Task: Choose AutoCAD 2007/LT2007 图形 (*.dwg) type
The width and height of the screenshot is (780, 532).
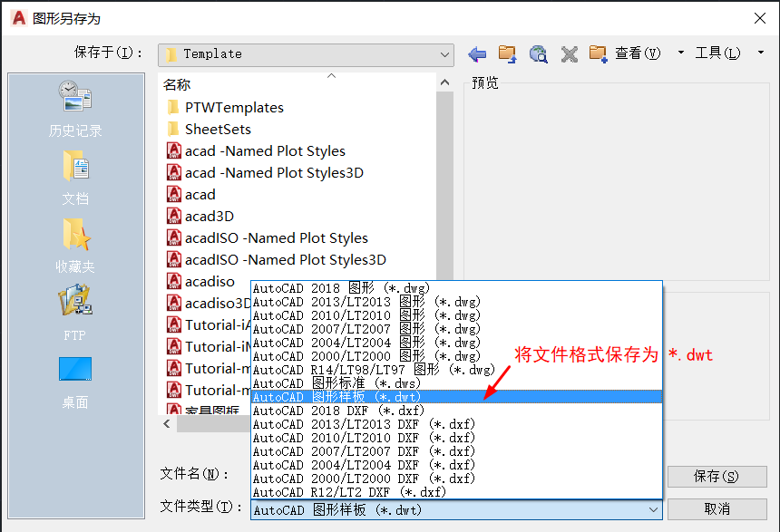Action: tap(456, 329)
